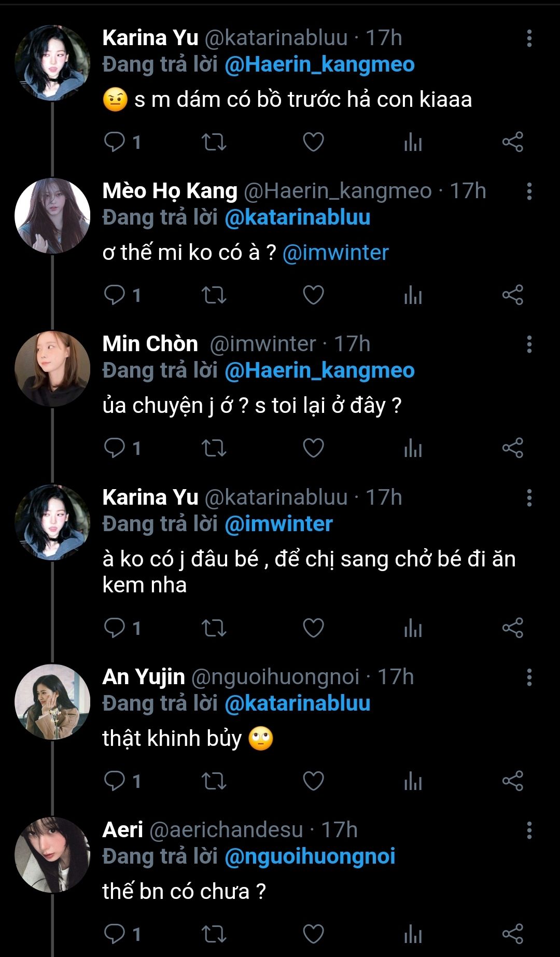560x957 pixels.
Task: Open more options menu on Aeri's tweet
Action: point(529,830)
